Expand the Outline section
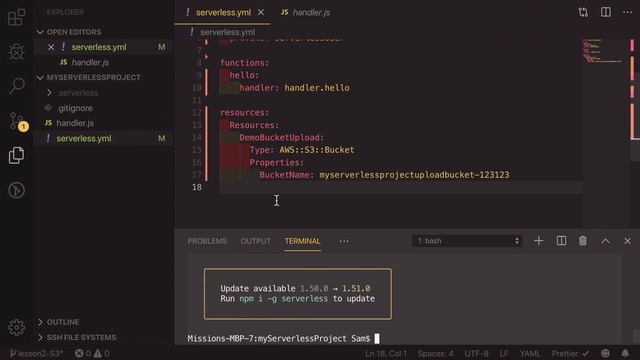This screenshot has width=640, height=360. pyautogui.click(x=63, y=322)
